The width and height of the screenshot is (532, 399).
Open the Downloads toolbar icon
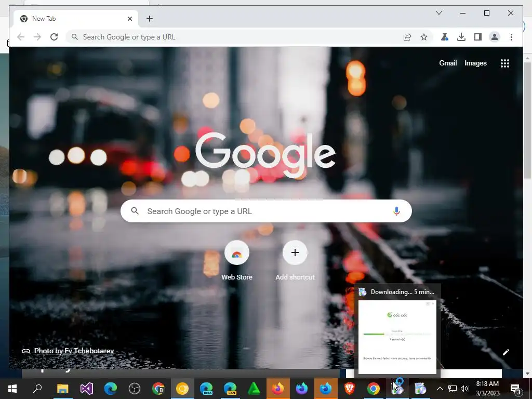(x=461, y=37)
